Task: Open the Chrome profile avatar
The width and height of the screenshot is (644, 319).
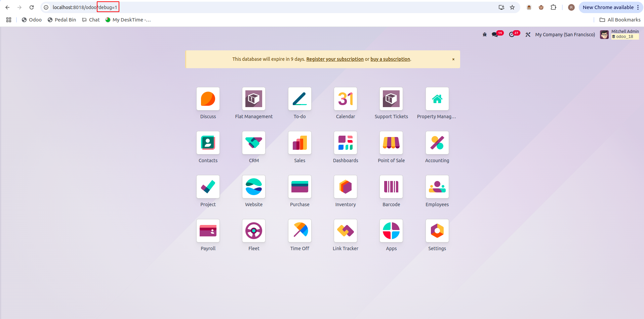Action: point(571,7)
